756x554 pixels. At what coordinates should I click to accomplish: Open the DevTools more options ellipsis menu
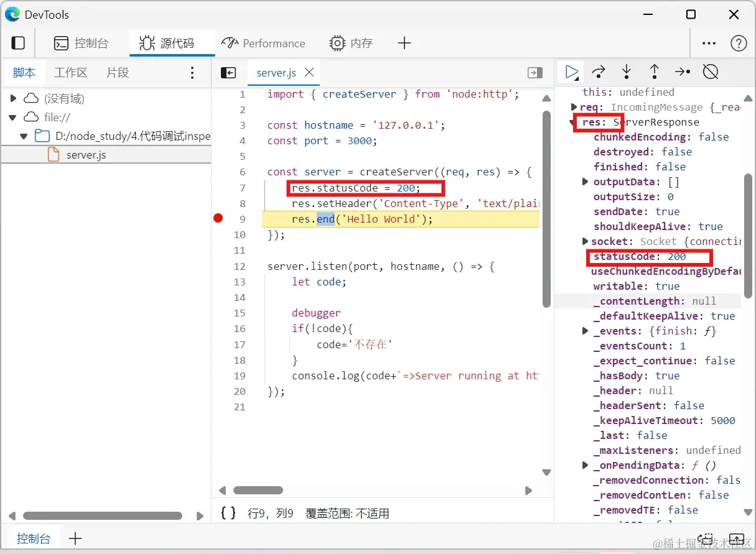coord(709,44)
